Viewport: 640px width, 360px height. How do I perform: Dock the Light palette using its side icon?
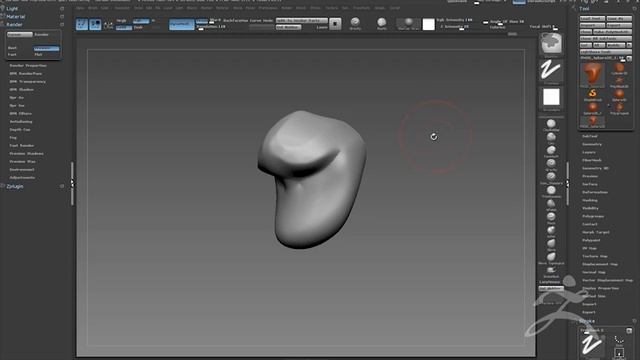(x=62, y=9)
